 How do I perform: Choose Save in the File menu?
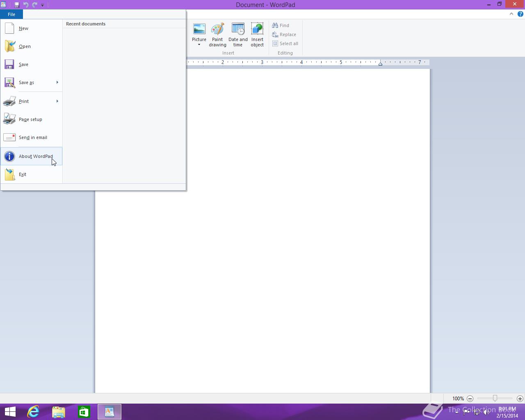[32, 64]
